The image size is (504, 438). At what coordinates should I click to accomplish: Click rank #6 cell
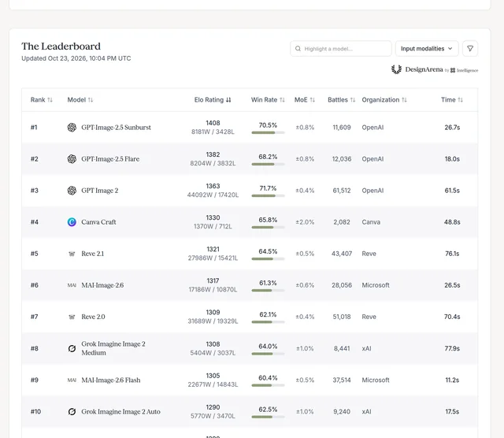pyautogui.click(x=35, y=285)
